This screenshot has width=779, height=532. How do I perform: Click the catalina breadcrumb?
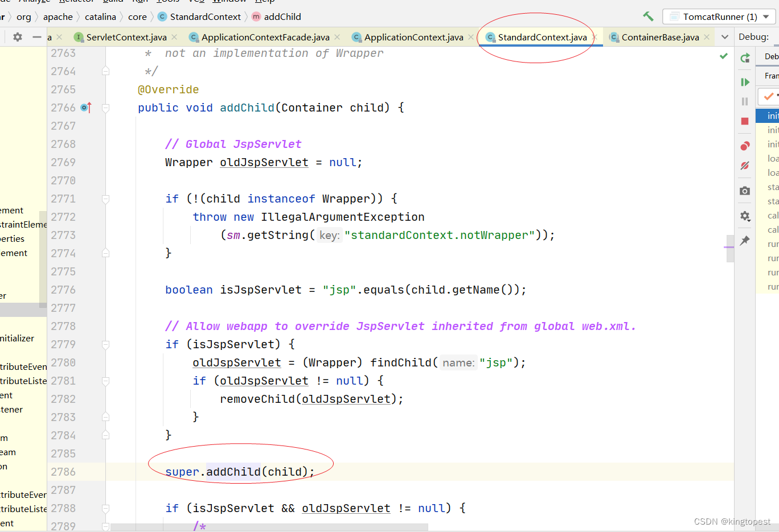pos(100,17)
